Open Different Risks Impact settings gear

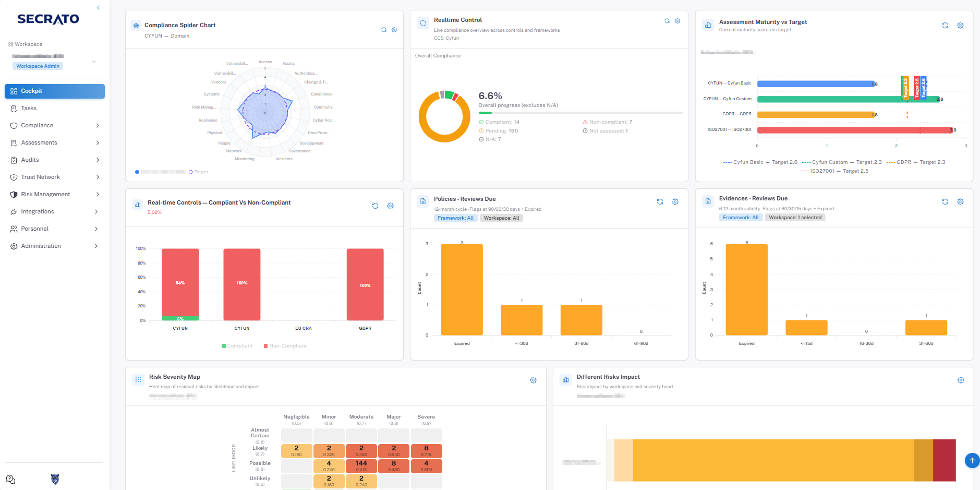[x=961, y=380]
